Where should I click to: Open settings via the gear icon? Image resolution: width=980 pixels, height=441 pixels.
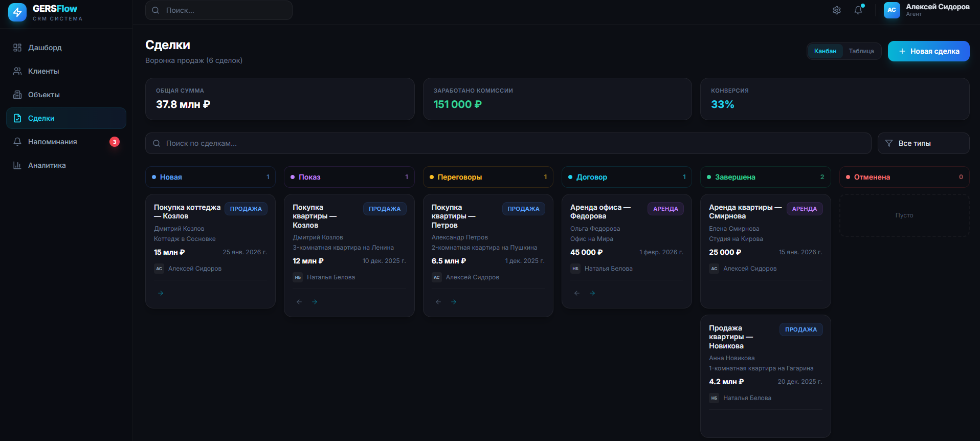coord(837,10)
